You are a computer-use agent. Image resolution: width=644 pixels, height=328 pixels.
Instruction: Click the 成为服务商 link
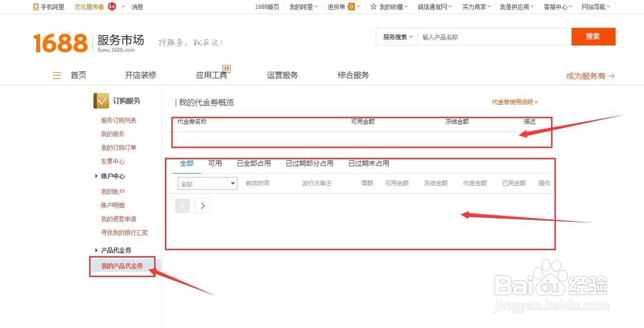[590, 76]
